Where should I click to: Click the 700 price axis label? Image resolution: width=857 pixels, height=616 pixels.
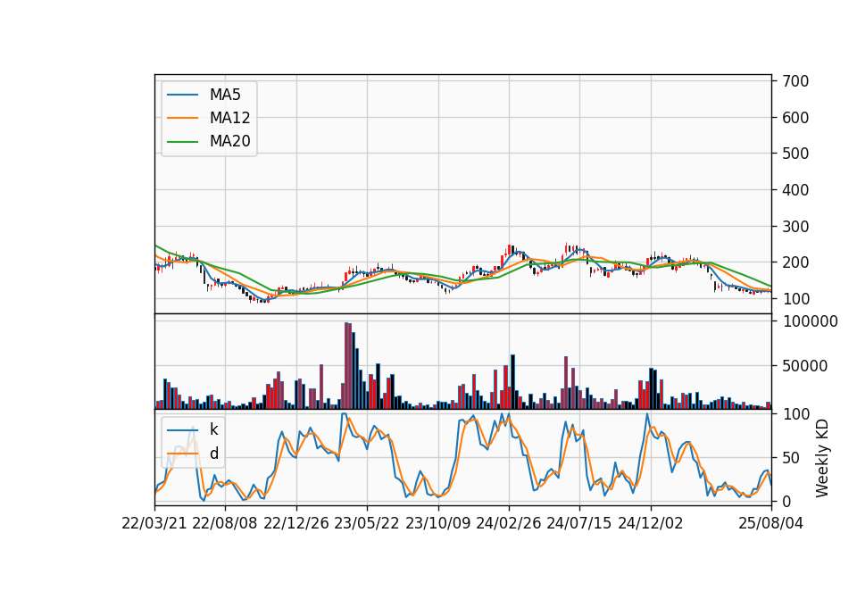pyautogui.click(x=795, y=81)
